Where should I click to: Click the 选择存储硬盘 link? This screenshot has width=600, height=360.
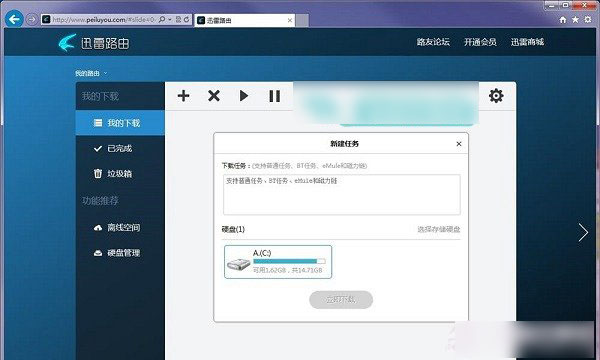pyautogui.click(x=439, y=229)
